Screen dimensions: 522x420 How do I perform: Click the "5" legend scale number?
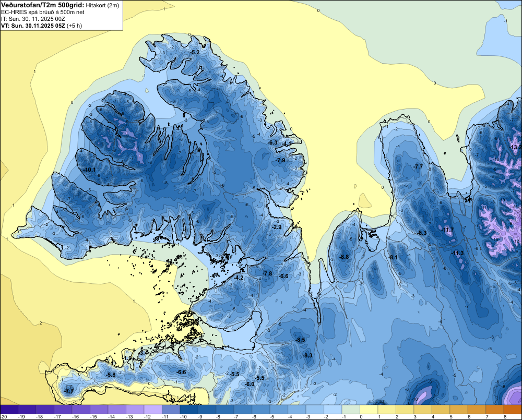coord(451,417)
